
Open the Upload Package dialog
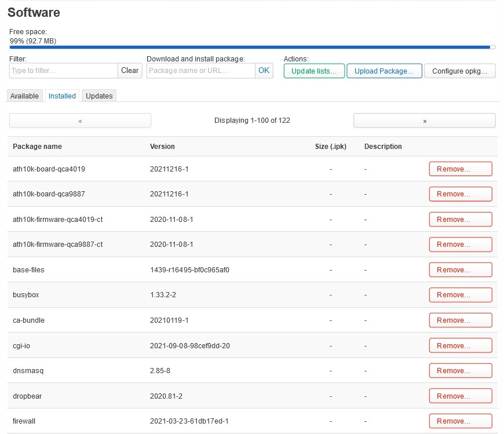pos(384,71)
